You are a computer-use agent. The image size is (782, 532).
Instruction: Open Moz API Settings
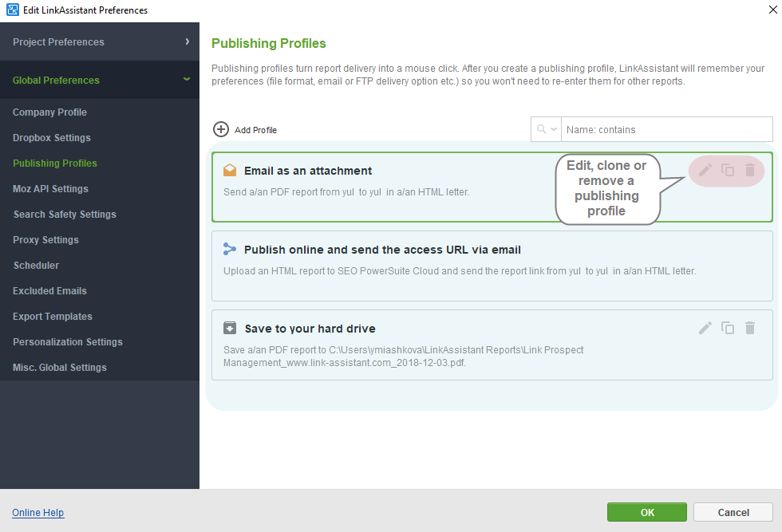point(50,189)
